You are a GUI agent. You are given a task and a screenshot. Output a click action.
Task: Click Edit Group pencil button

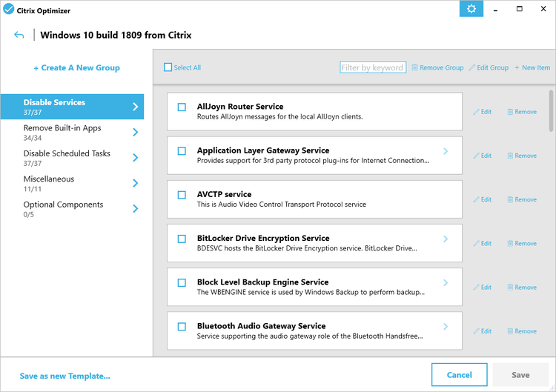pos(489,67)
